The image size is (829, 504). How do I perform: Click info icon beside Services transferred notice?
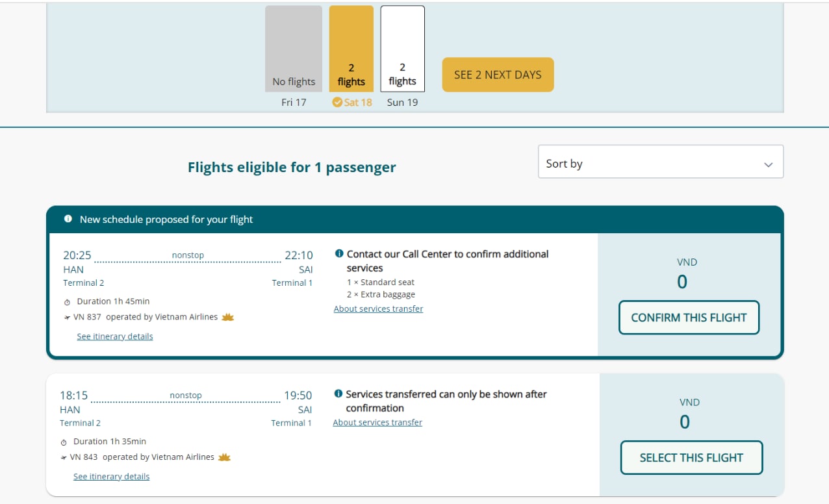(x=338, y=394)
